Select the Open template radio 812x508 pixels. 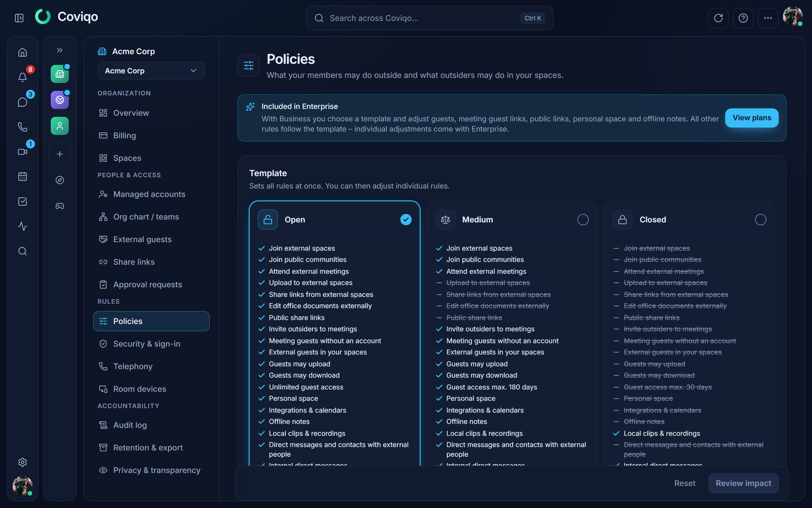pyautogui.click(x=406, y=220)
